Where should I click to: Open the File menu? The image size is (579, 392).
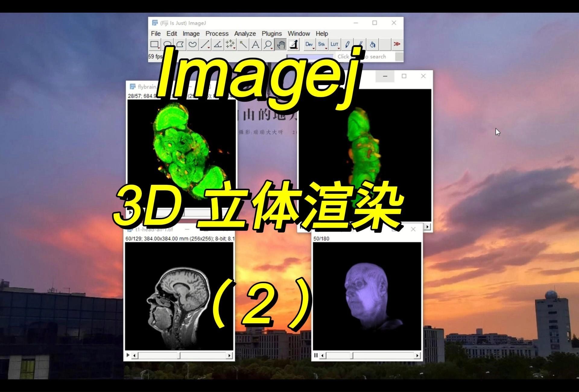click(156, 33)
